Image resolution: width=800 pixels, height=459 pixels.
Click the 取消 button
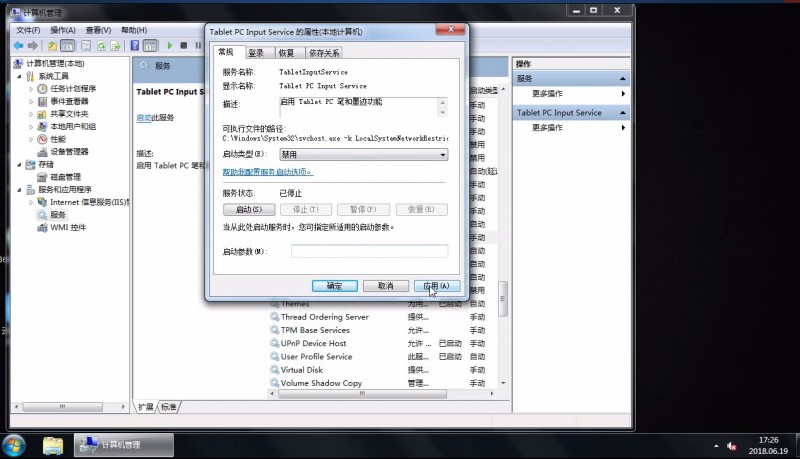pyautogui.click(x=386, y=286)
